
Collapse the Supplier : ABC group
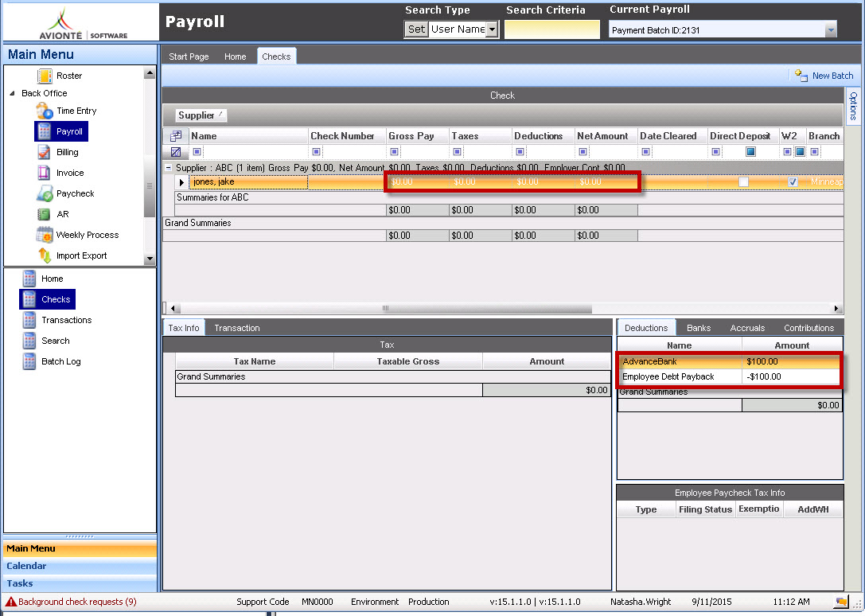click(169, 167)
